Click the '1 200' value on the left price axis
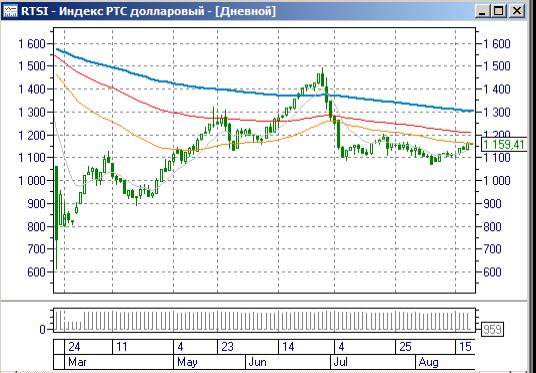 pyautogui.click(x=32, y=135)
